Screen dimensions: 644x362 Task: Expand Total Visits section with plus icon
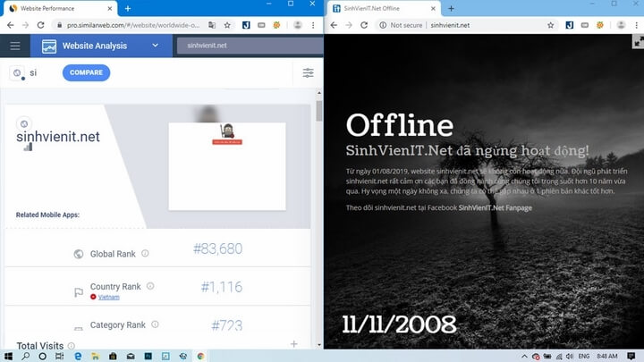tap(293, 344)
